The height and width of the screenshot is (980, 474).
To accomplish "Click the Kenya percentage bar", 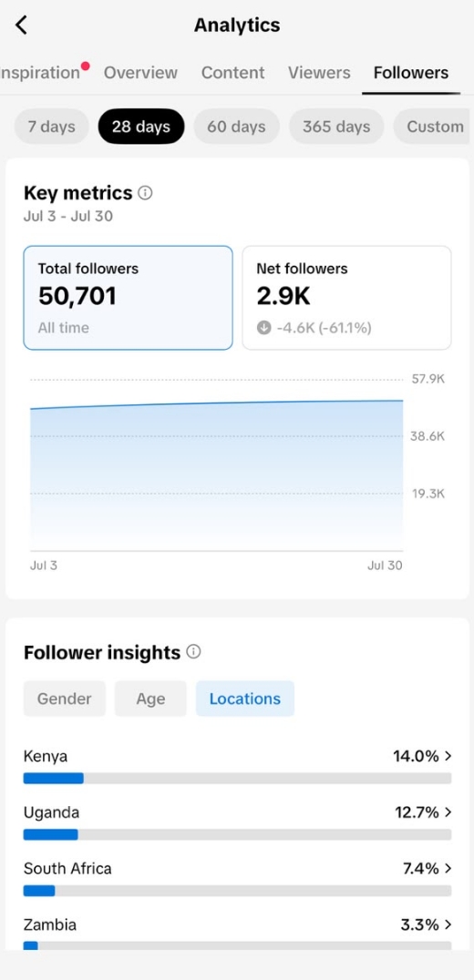I will [x=238, y=778].
